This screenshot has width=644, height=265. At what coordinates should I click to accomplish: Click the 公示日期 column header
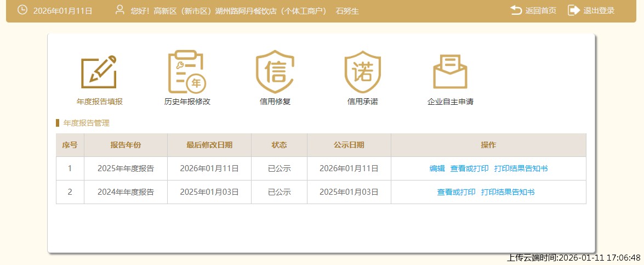(x=349, y=145)
